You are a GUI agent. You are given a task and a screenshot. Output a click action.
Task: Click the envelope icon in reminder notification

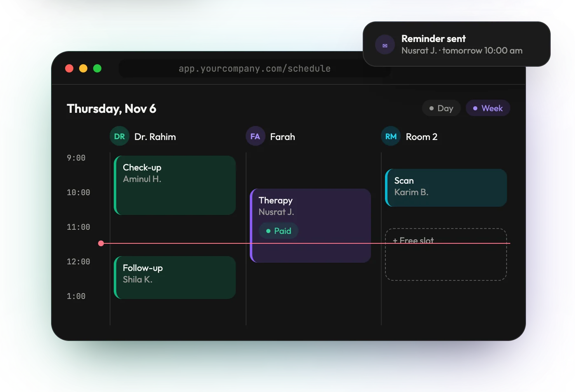click(x=385, y=45)
